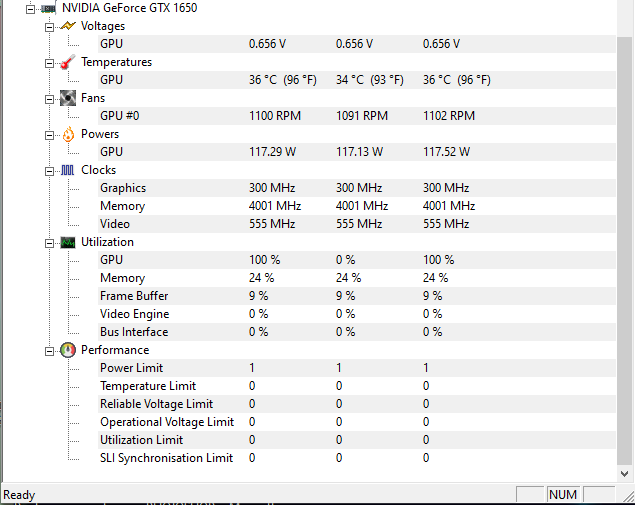Collapse the Temperatures section
This screenshot has width=635, height=505.
click(x=49, y=63)
